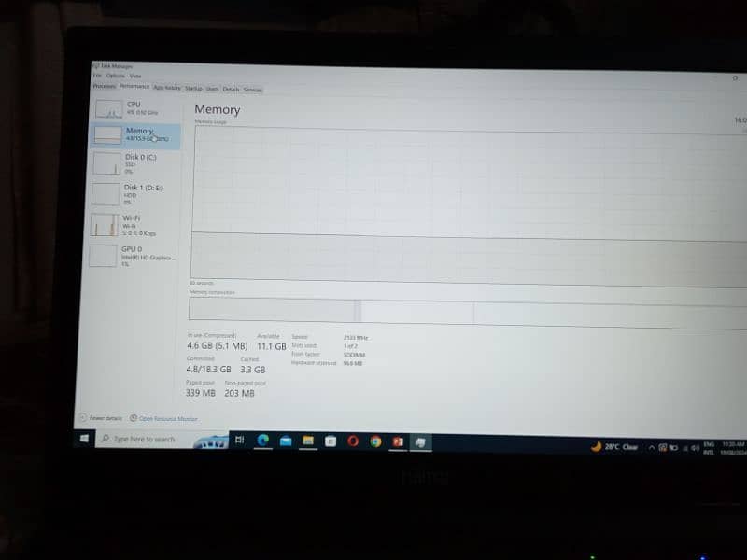Viewport: 747px width, 560px height.
Task: Click the taskbar search box
Action: pyautogui.click(x=162, y=439)
